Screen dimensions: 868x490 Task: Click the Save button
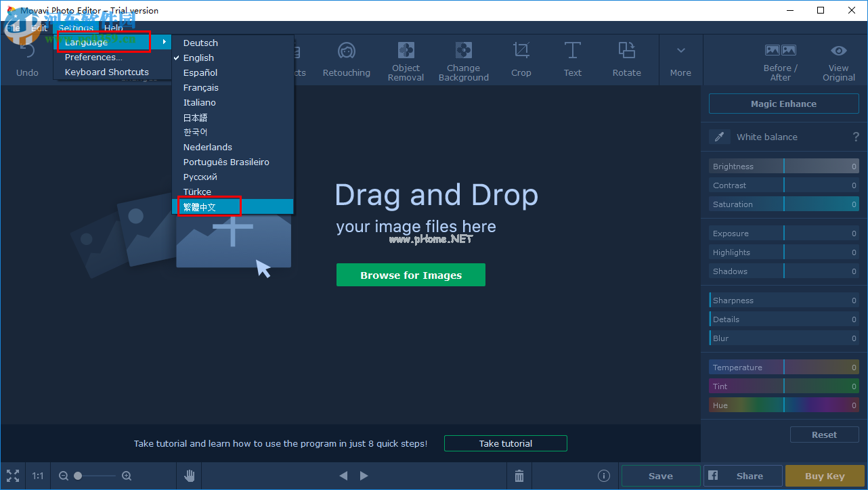pos(660,476)
